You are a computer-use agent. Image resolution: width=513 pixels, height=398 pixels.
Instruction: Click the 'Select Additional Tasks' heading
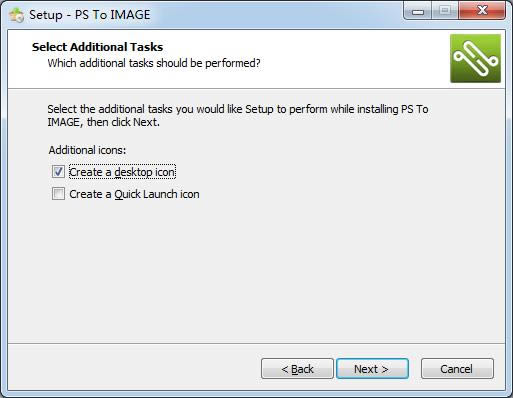pyautogui.click(x=97, y=47)
